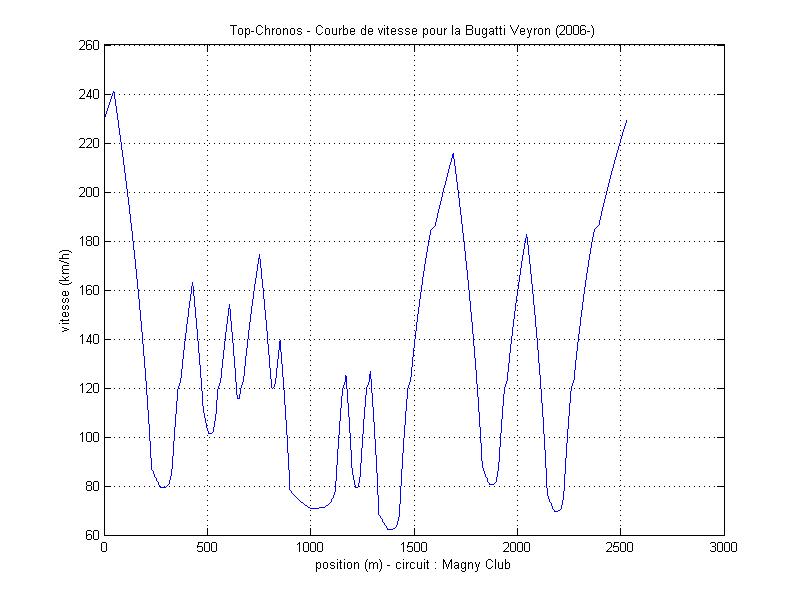Click the y-axis tick label 100

click(x=89, y=437)
